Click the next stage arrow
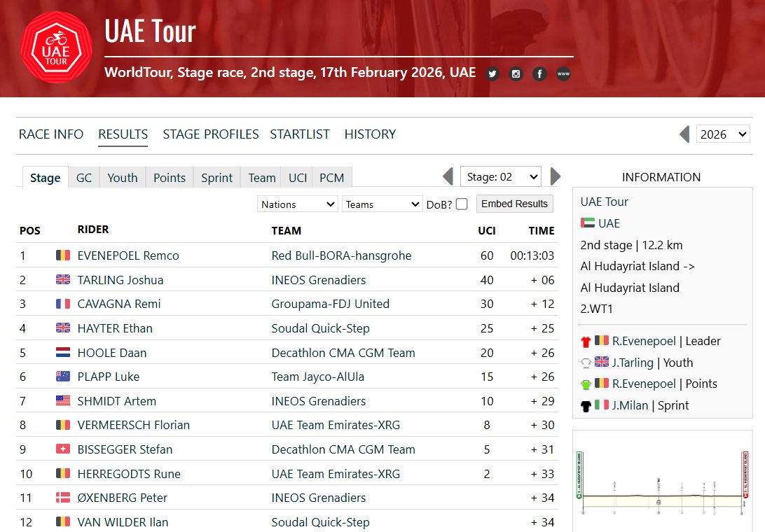Screen dimensions: 765x532 coord(556,176)
